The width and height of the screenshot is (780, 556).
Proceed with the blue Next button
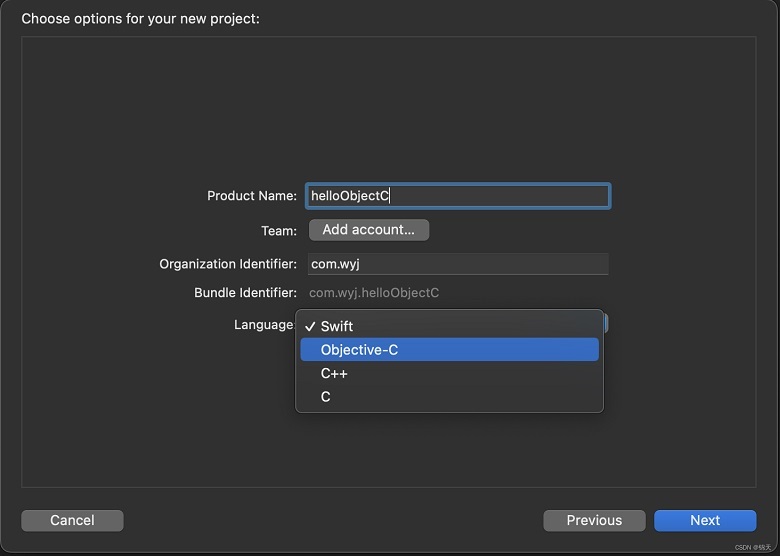(x=705, y=520)
